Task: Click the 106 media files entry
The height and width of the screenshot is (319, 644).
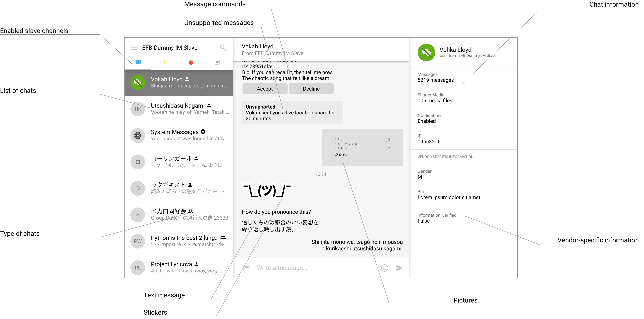Action: coord(435,101)
